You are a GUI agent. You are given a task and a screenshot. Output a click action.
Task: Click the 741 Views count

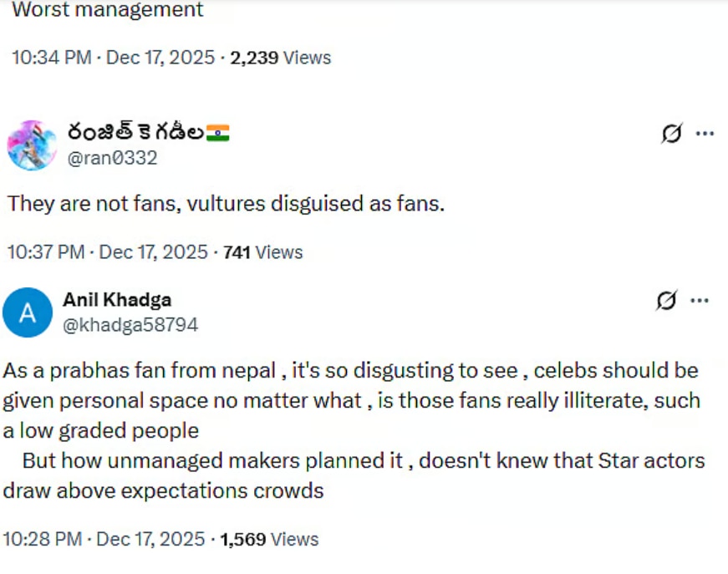pos(262,251)
